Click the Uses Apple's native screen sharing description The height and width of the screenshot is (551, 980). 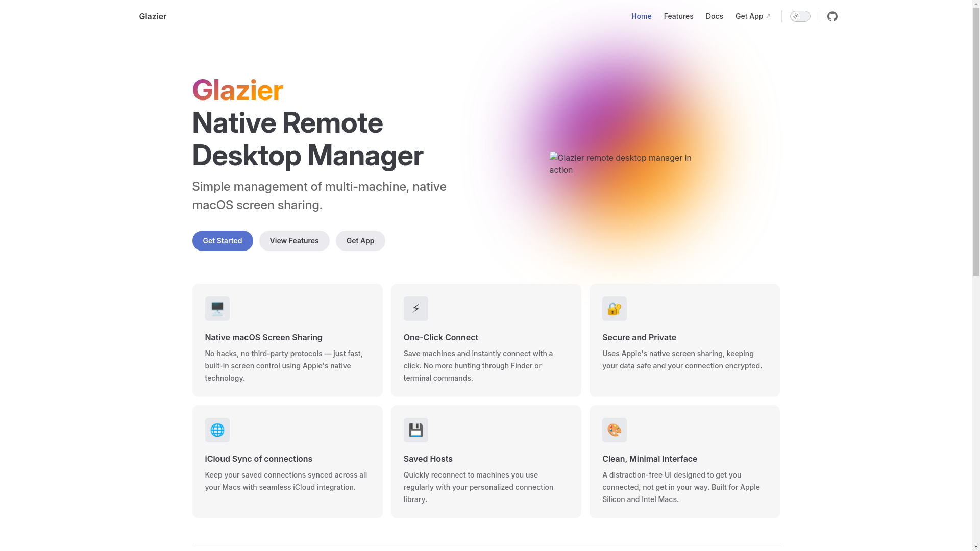[682, 359]
